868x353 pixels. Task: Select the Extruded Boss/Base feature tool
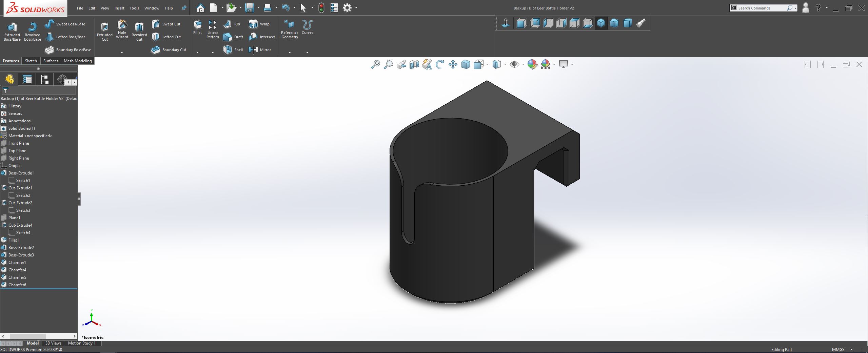coord(12,30)
